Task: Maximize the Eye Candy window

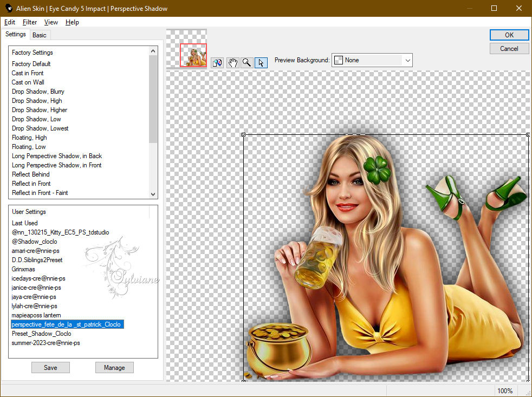Action: [x=494, y=8]
